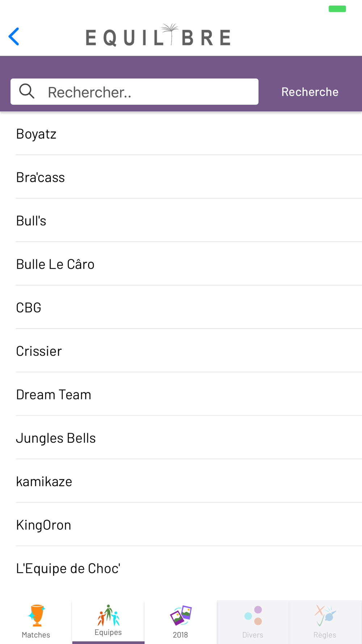Open the Matches trophy tab

(x=36, y=622)
